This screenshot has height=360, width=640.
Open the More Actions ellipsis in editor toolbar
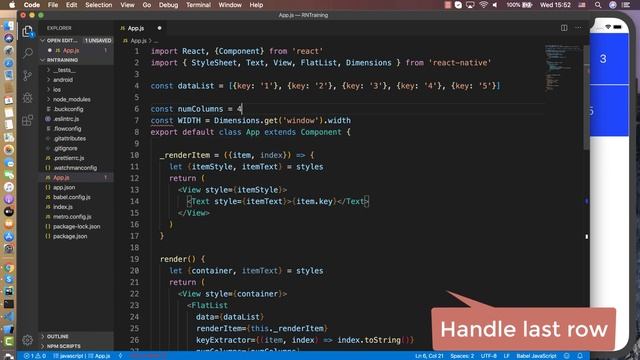(578, 28)
